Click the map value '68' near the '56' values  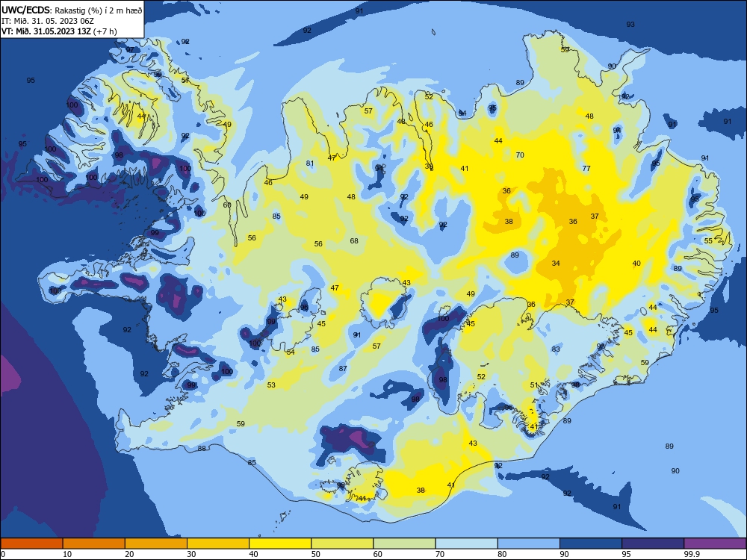tap(354, 241)
